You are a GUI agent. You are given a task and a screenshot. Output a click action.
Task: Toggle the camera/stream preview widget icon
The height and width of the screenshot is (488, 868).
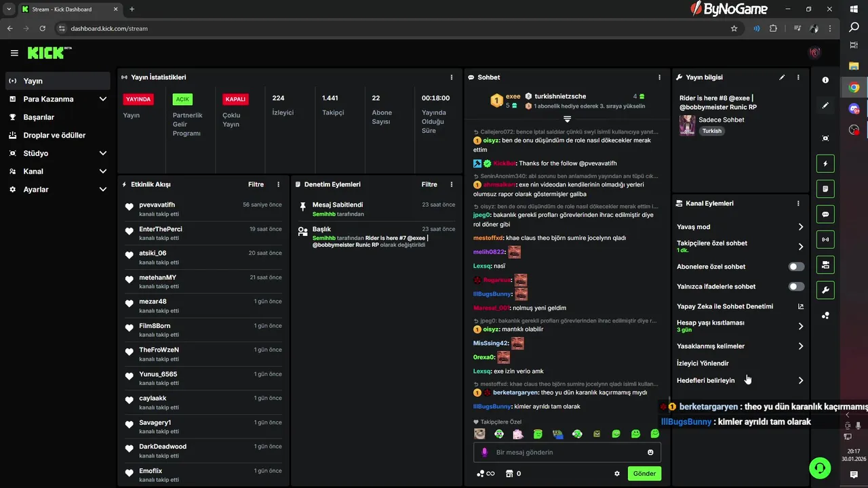click(825, 264)
